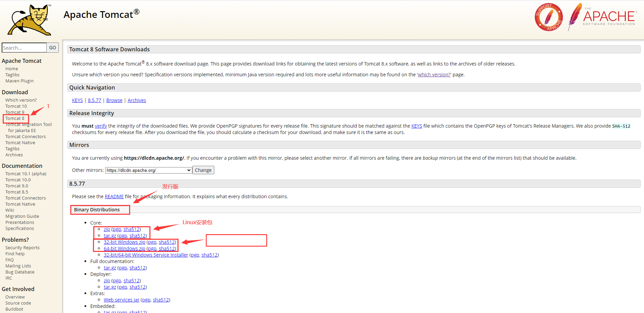The height and width of the screenshot is (313, 644).
Task: Open the Bug Database link
Action: point(20,272)
